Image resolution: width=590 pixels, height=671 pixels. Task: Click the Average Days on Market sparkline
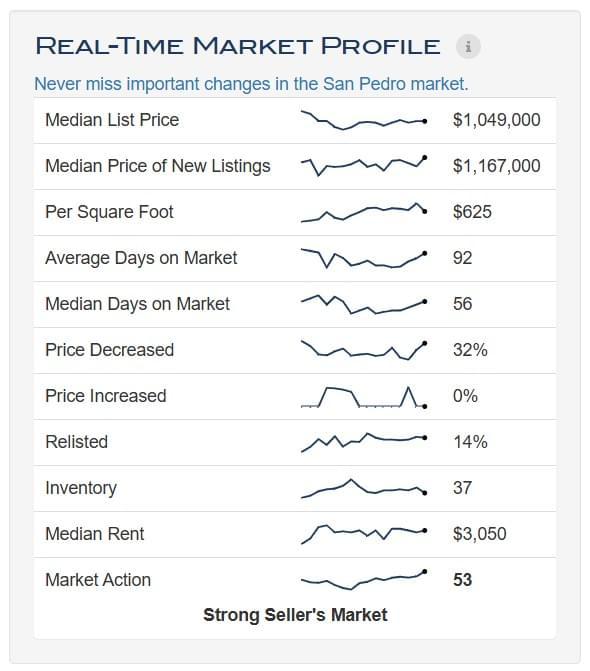[364, 258]
